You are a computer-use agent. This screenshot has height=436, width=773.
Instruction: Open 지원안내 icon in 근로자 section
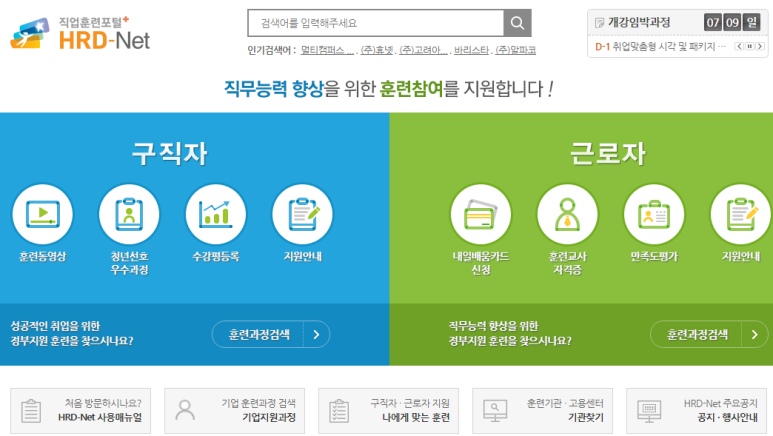[741, 214]
